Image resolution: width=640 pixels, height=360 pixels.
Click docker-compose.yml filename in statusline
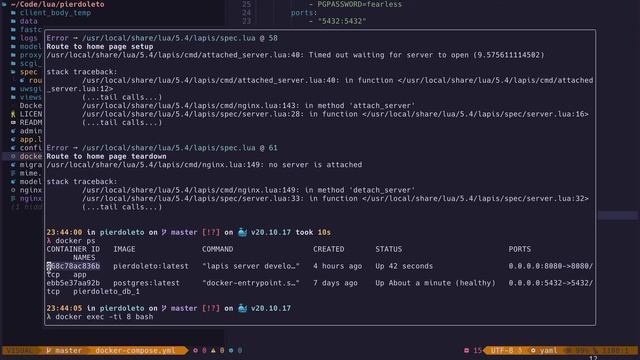click(135, 350)
